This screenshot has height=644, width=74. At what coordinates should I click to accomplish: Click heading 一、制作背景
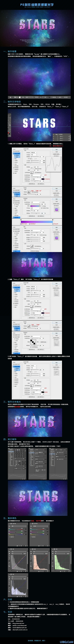coord(10,51)
